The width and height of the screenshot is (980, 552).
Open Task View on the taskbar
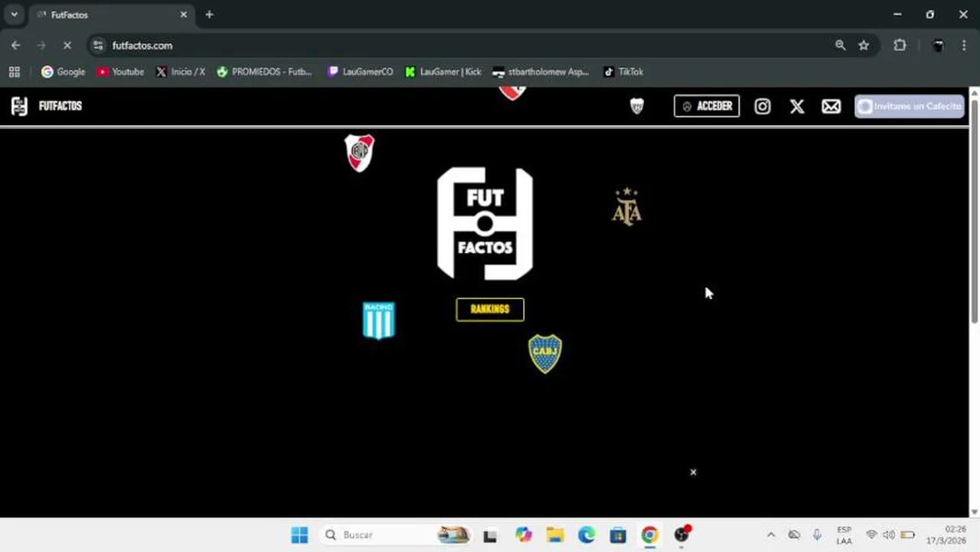point(490,535)
